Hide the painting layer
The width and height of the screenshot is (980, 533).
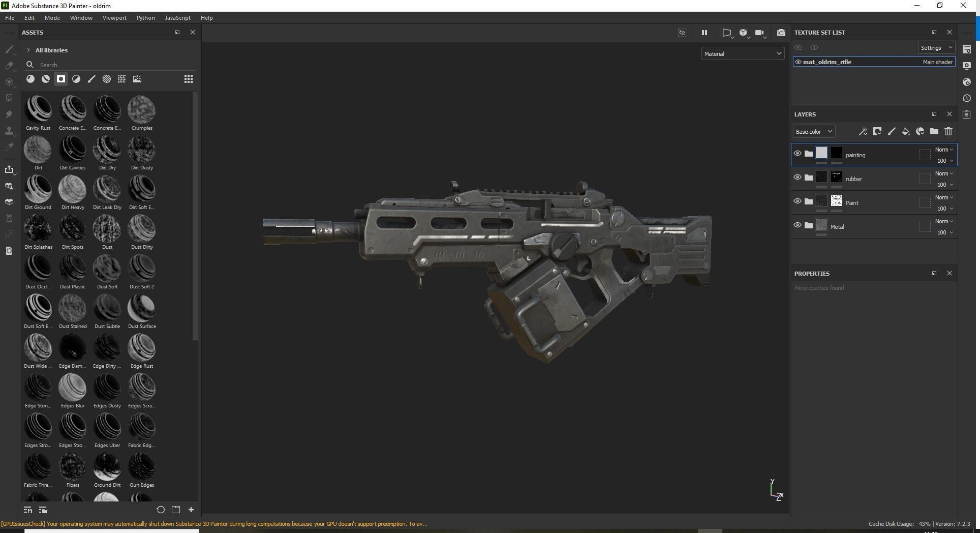[x=798, y=154]
